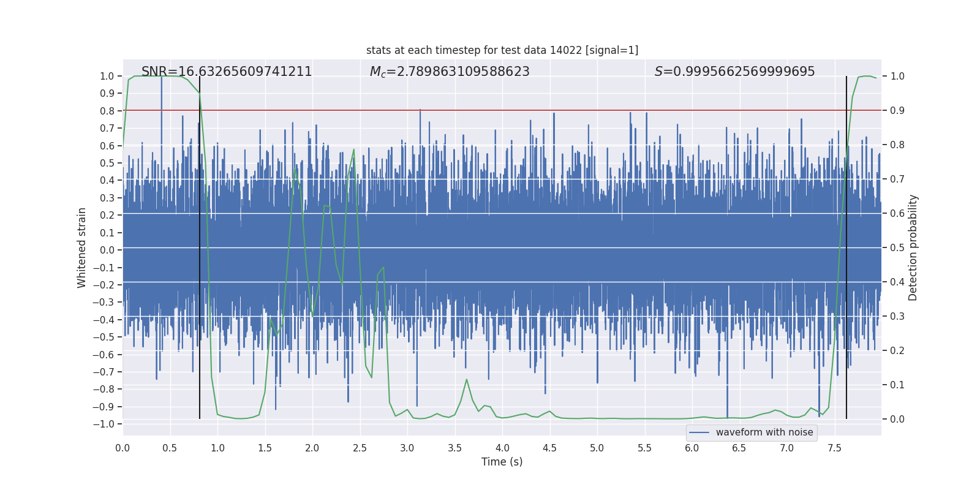This screenshot has height=490, width=980.
Task: Click the S=0.9995 score annotation
Action: pos(734,72)
